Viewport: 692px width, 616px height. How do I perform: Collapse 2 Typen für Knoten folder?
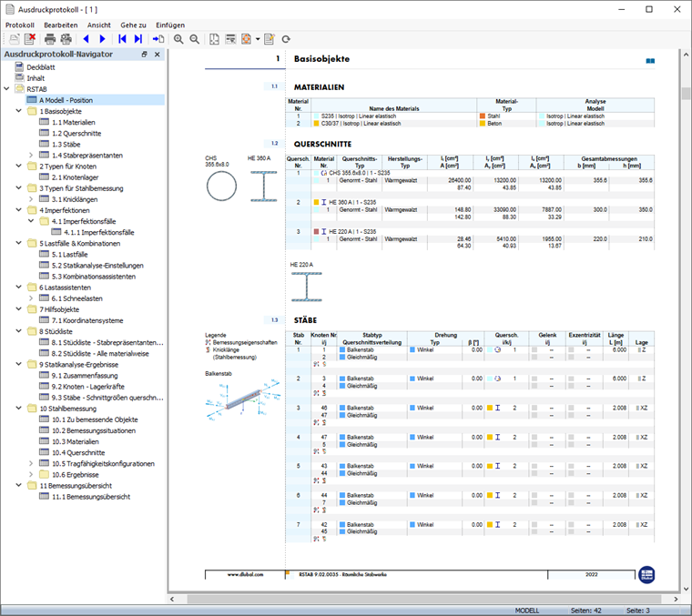[18, 166]
